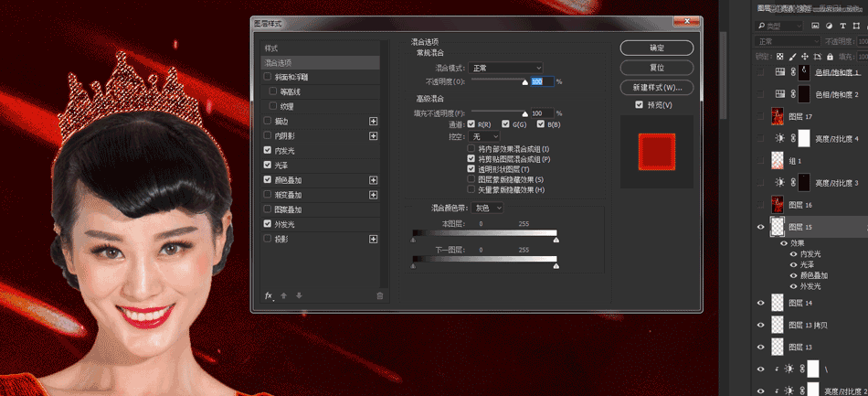Click the trash icon to delete the effect
Screen dimensions: 868x396
pyautogui.click(x=380, y=295)
